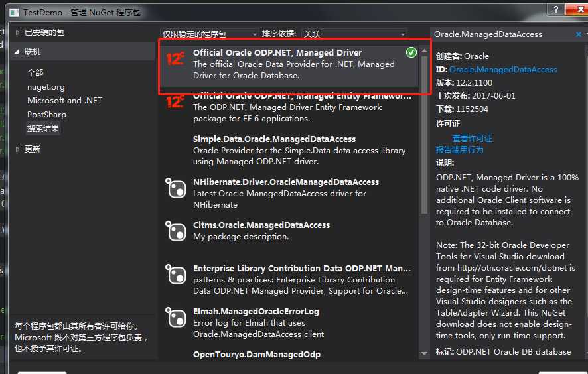Viewport: 588px width, 374px height.
Task: Select NHibernate.Driver.OracleManagedDataAccess package title
Action: click(x=286, y=182)
